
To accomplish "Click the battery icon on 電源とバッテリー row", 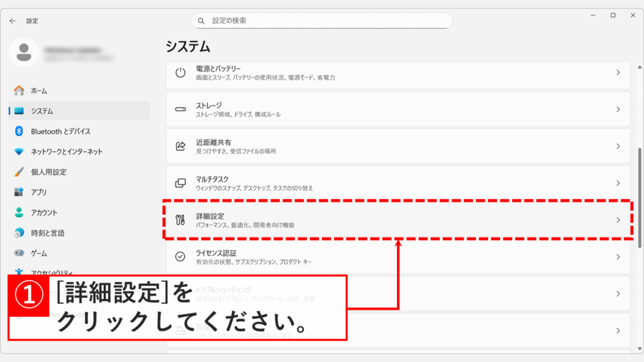I will [x=180, y=73].
